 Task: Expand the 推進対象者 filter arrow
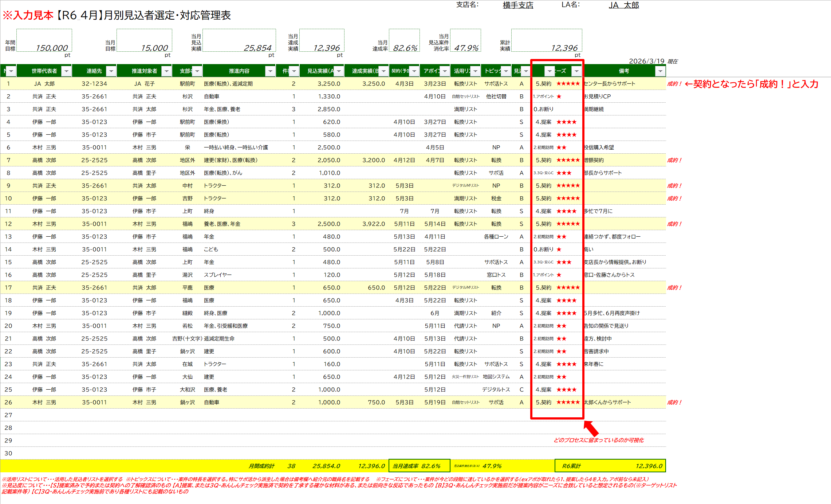(x=166, y=71)
